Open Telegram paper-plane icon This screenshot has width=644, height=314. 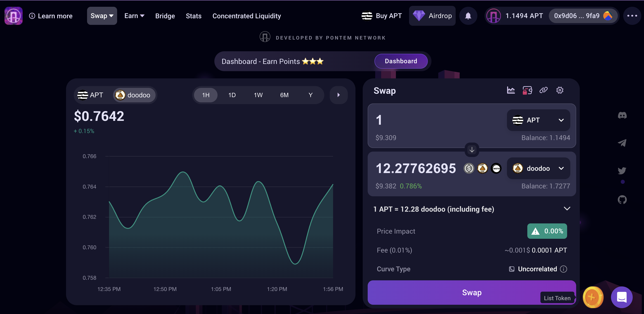pos(622,143)
